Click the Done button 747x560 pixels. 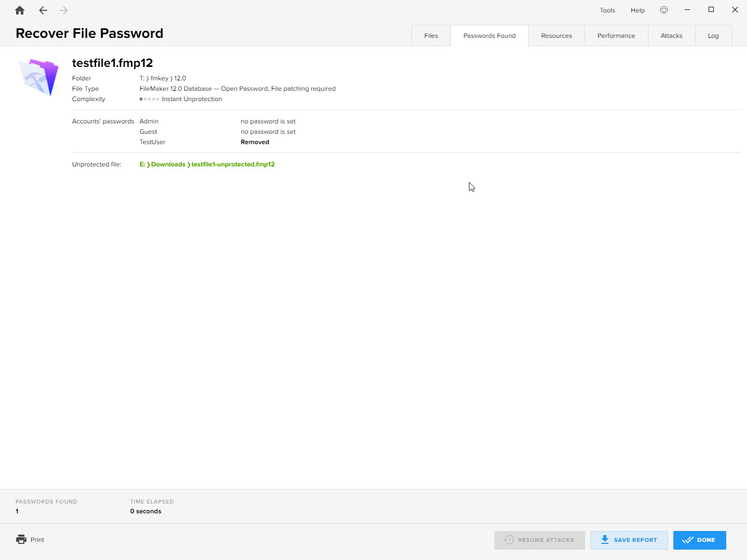[699, 540]
